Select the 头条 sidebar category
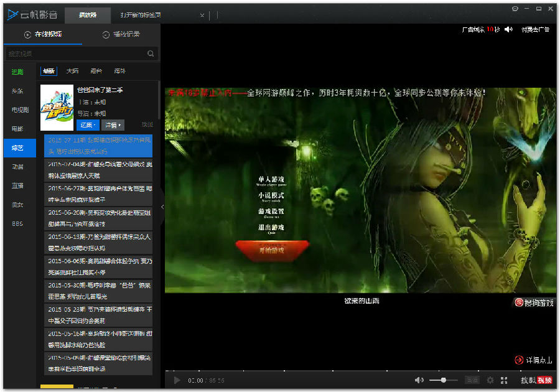 (17, 91)
